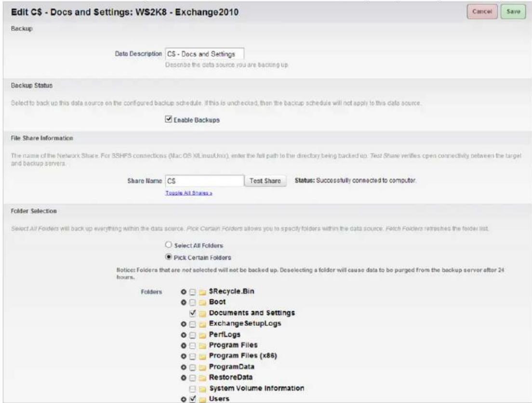532x403 pixels.
Task: Click the 'Successfully connected to computer' status text
Action: coord(366,181)
